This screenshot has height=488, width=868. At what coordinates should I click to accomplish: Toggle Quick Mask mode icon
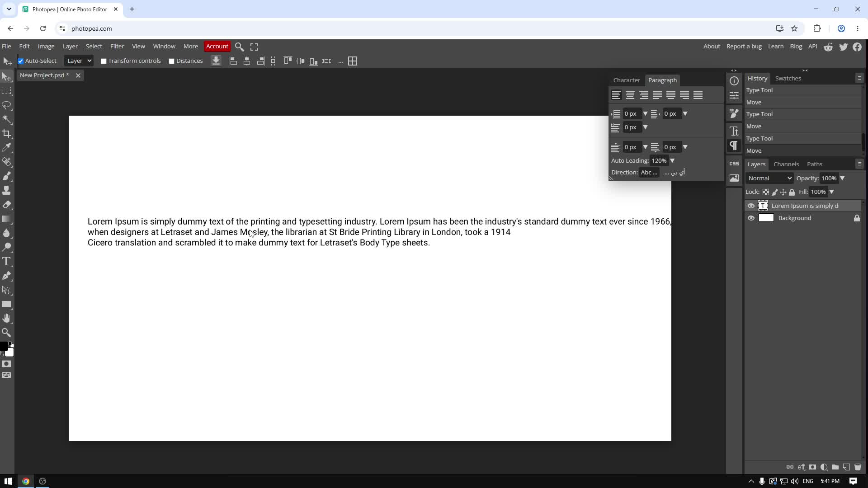click(6, 364)
